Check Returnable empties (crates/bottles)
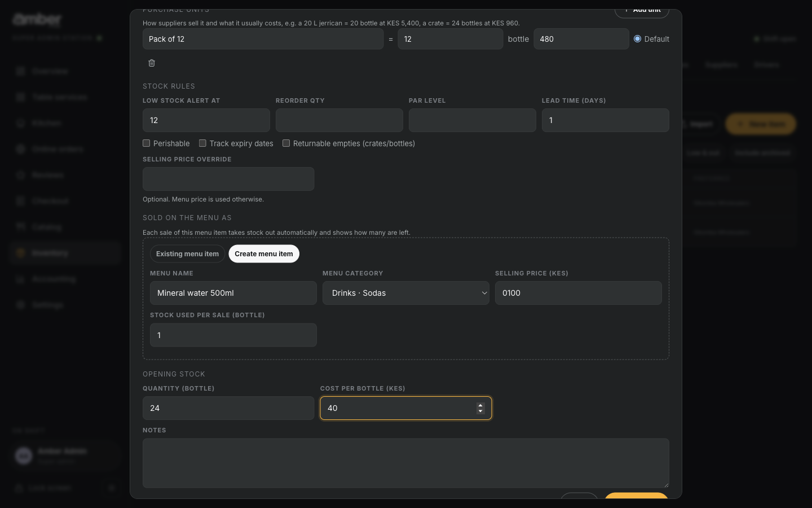This screenshot has height=508, width=812. [286, 143]
